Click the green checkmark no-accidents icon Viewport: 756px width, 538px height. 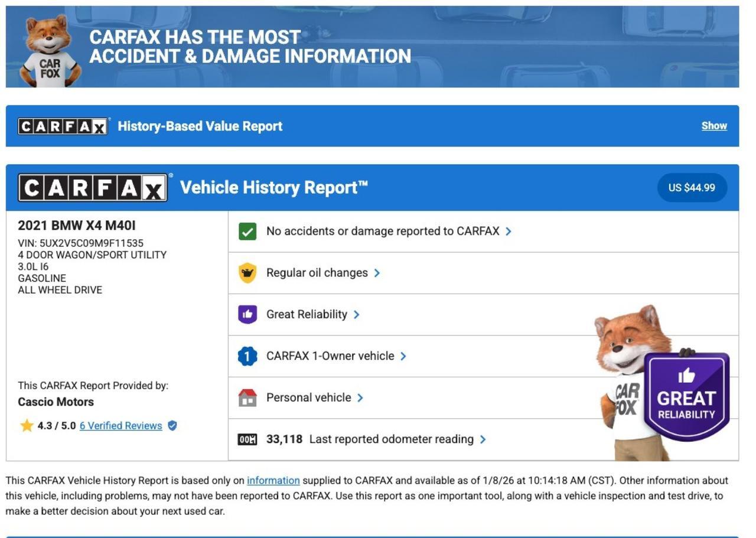click(247, 231)
